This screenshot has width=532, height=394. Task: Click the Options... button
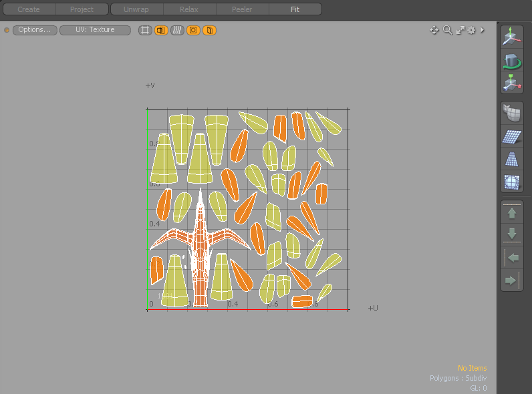tap(34, 30)
